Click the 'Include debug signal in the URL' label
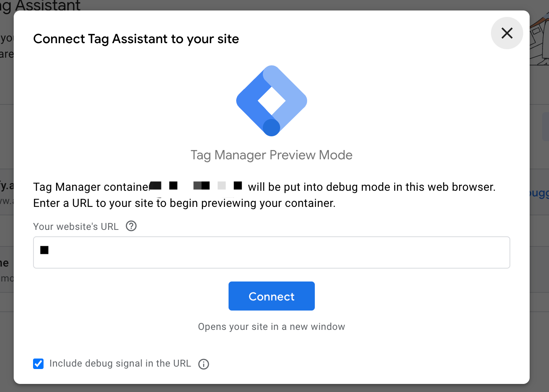The image size is (549, 392). [120, 363]
